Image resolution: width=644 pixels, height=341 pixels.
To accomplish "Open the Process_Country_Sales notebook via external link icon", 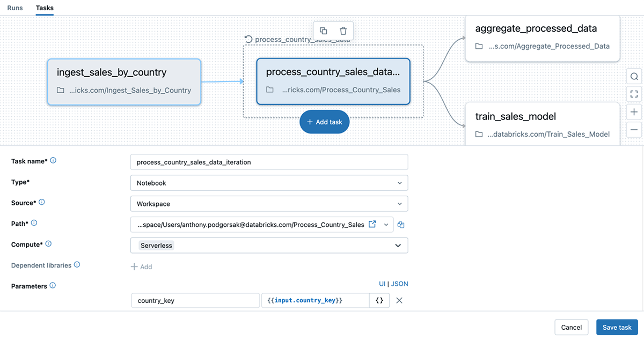I will click(372, 225).
